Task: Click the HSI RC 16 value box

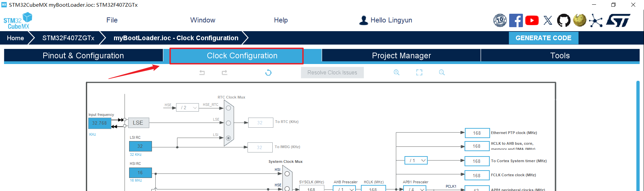Action: click(x=140, y=173)
